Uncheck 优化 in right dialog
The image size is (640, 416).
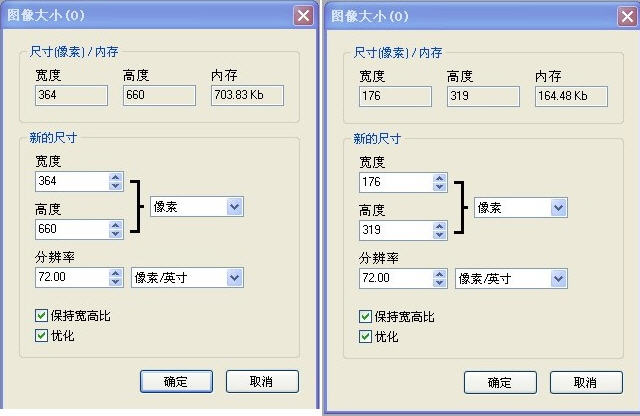(365, 337)
